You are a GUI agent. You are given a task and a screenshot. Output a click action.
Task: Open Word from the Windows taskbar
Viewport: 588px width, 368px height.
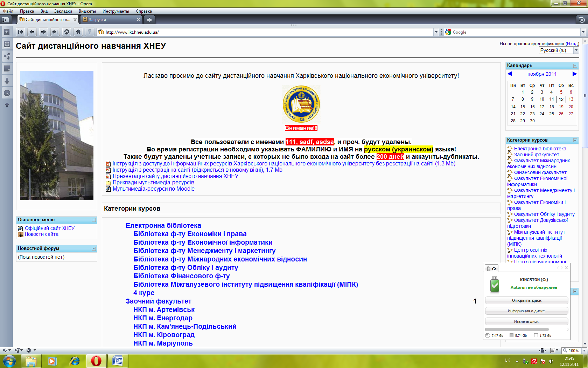click(x=118, y=361)
